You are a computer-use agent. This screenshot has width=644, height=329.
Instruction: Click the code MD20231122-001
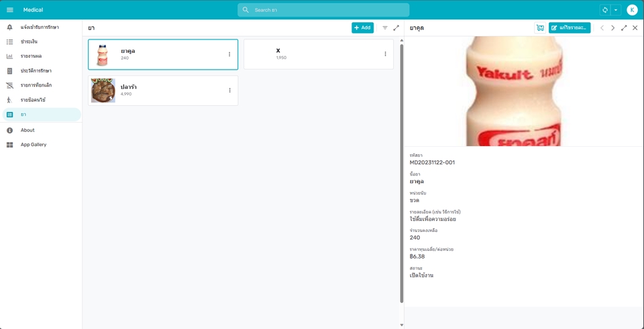click(432, 162)
